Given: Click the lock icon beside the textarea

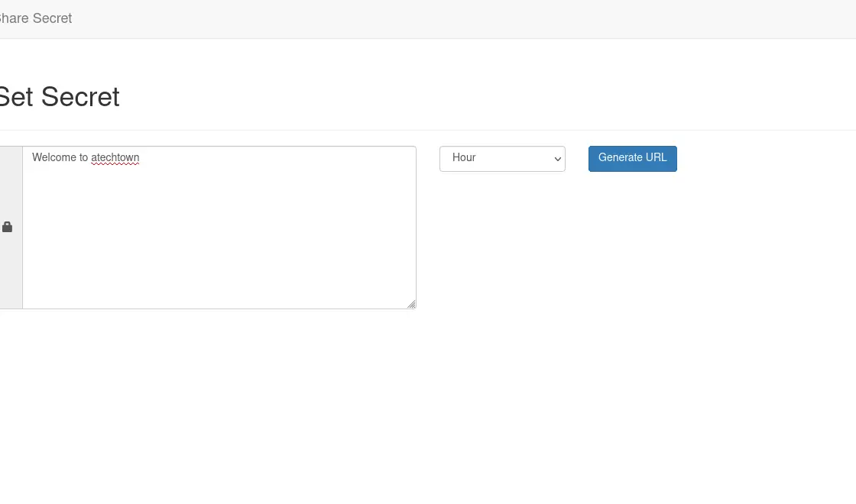Looking at the screenshot, I should (7, 227).
